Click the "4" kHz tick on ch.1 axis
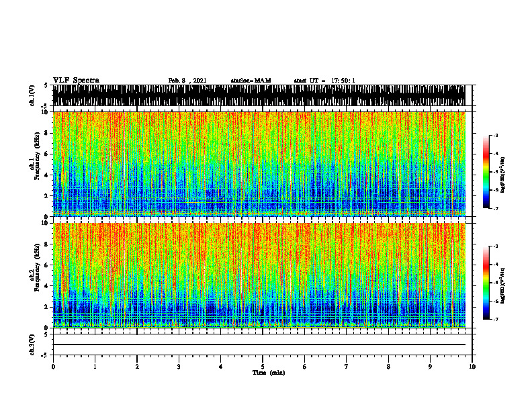532x411 pixels. [x=46, y=175]
